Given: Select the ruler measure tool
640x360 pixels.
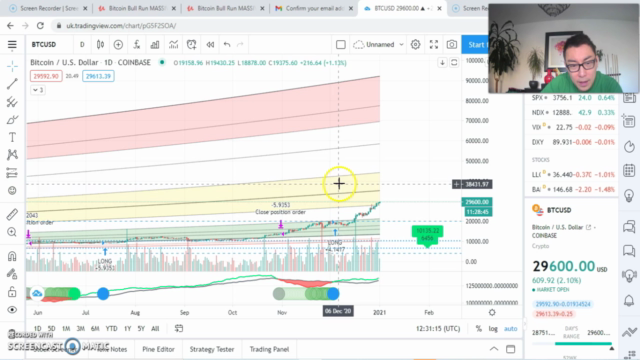Looking at the screenshot, I should click(x=12, y=214).
